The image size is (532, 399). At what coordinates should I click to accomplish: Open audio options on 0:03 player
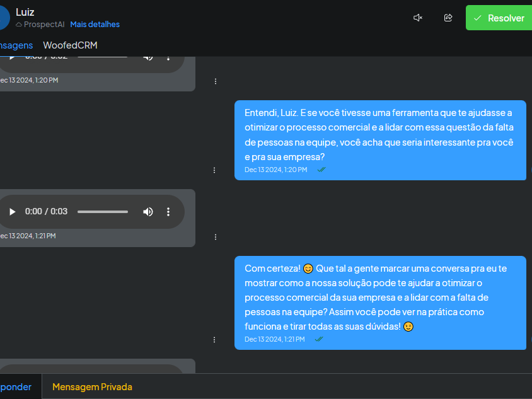tap(168, 212)
